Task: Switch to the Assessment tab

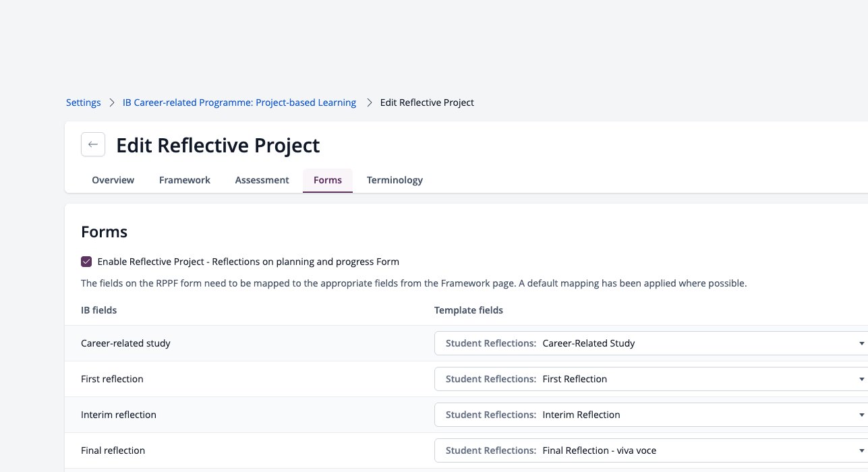Action: tap(262, 180)
